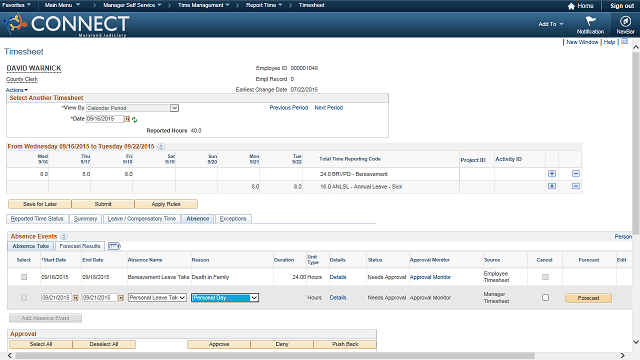Screen dimensions: 640x360
Task: Click the Push Back button
Action: [x=345, y=344]
